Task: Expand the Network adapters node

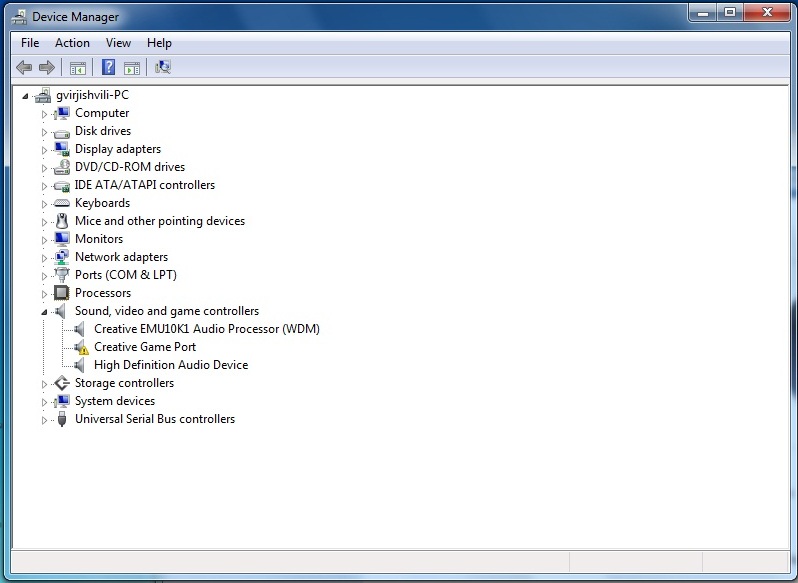Action: (x=44, y=257)
